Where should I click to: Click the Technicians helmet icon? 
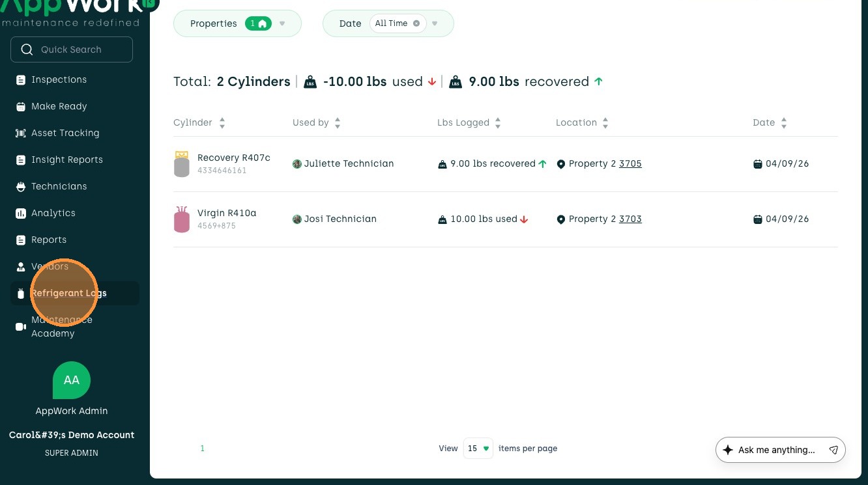point(20,187)
